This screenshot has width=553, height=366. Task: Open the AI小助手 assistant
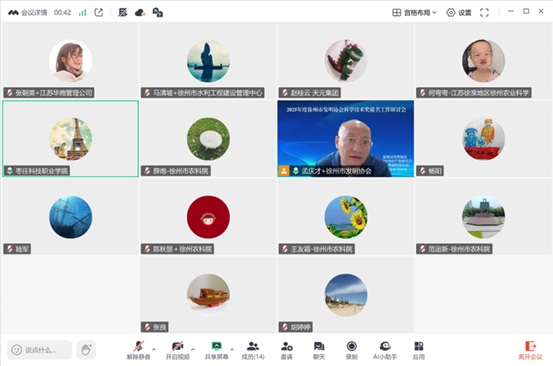(x=385, y=350)
